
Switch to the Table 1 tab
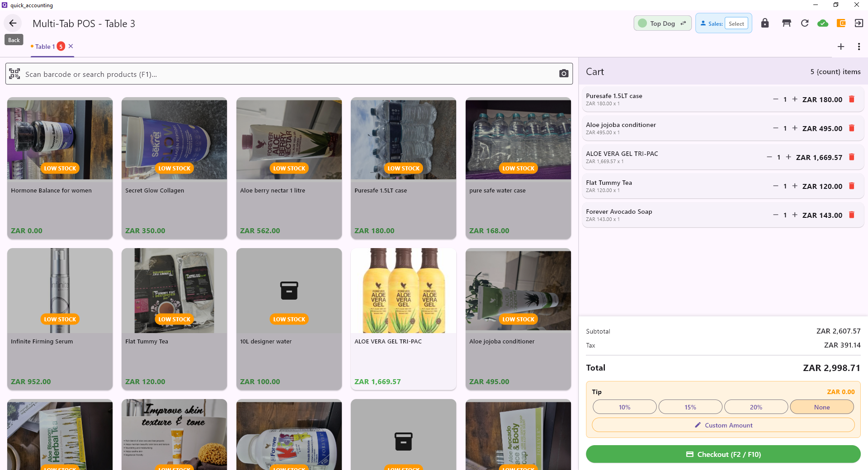point(45,47)
